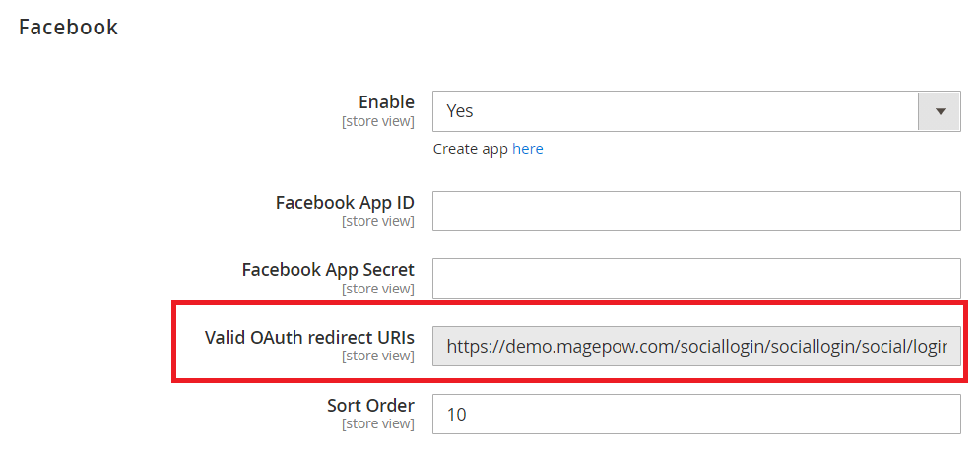Click into the Facebook App Secret field
980x455 pixels.
696,278
